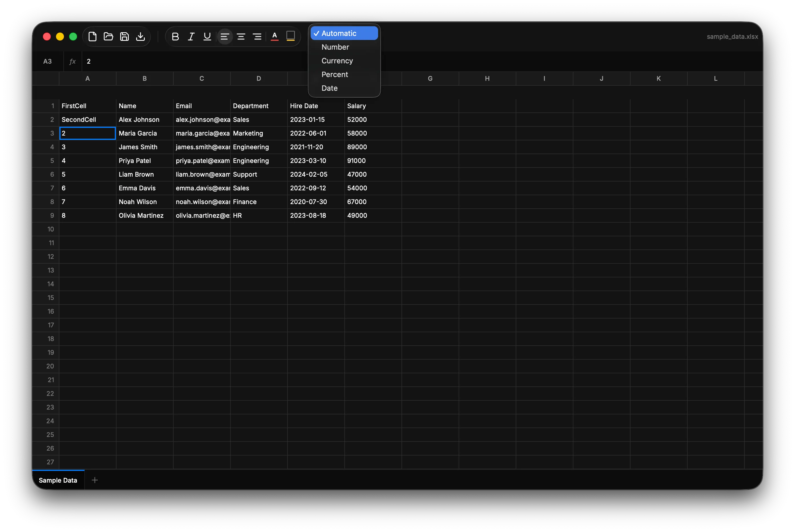Click the Support department cell
The image size is (795, 532).
coord(259,174)
